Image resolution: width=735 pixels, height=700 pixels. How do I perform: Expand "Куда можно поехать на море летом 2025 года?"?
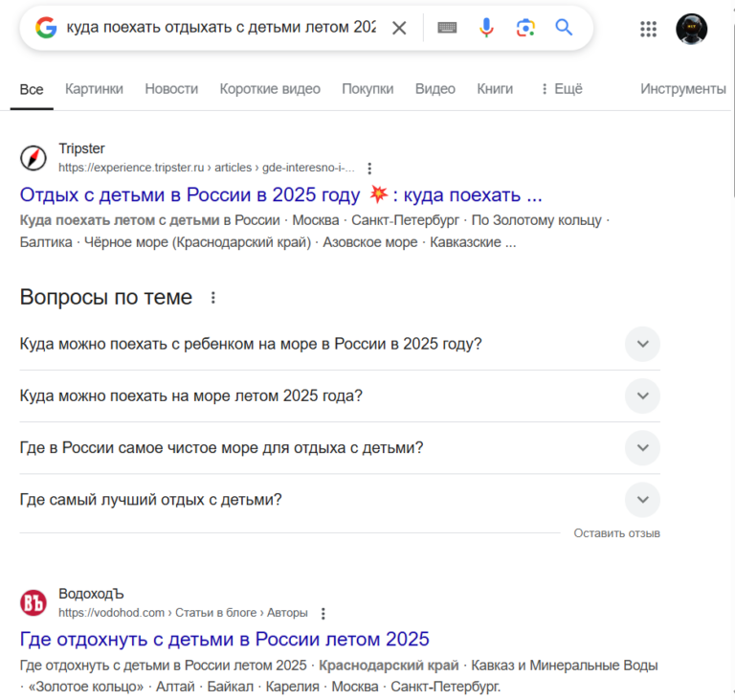pos(642,395)
